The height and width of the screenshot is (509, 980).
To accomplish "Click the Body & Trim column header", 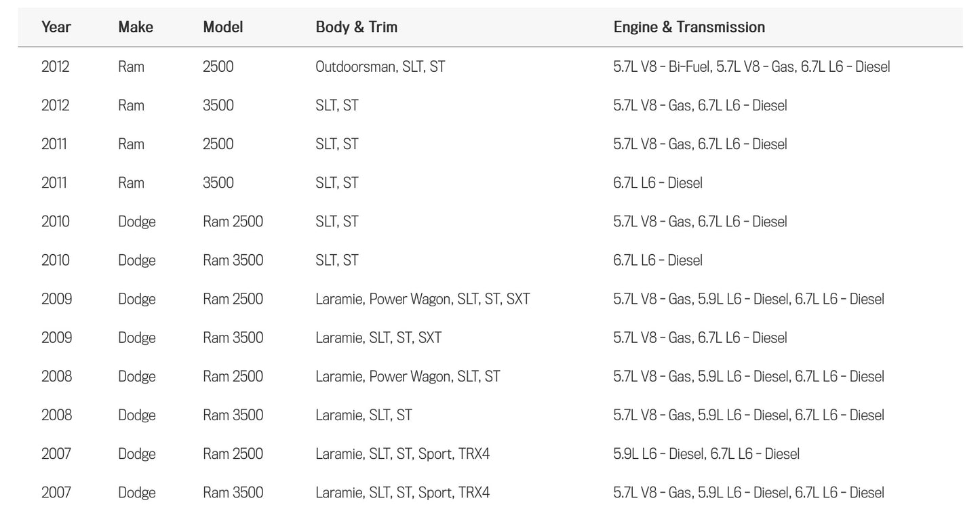I will pos(356,27).
